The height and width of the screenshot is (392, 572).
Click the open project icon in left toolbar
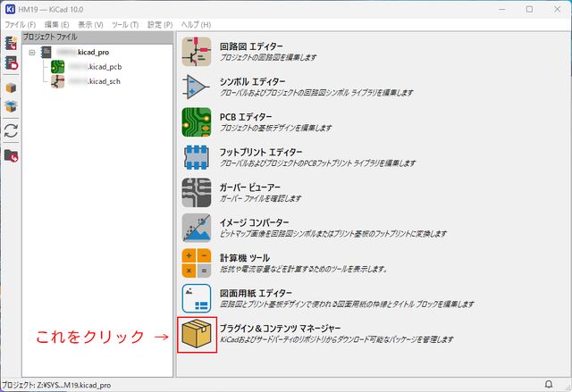(x=11, y=63)
